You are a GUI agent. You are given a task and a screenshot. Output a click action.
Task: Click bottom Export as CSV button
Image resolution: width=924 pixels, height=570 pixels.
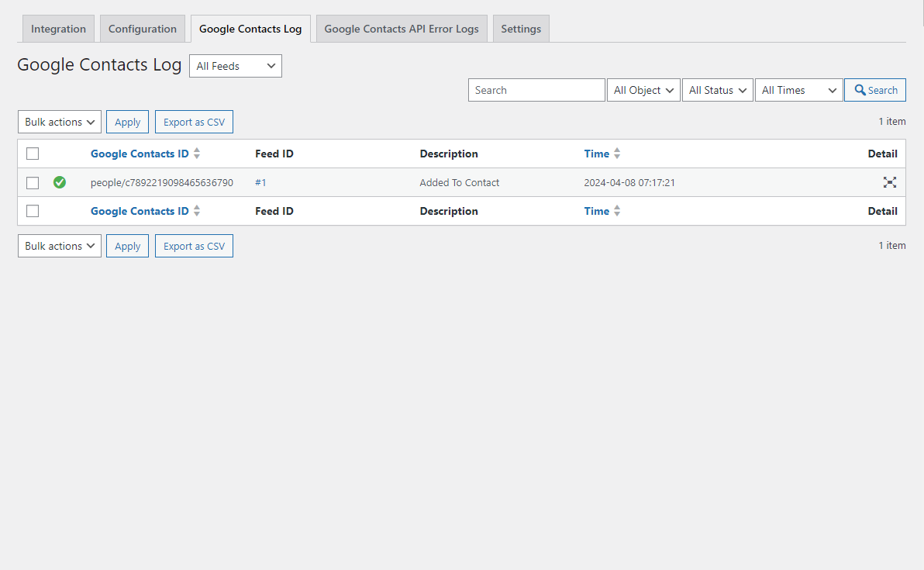coord(194,246)
